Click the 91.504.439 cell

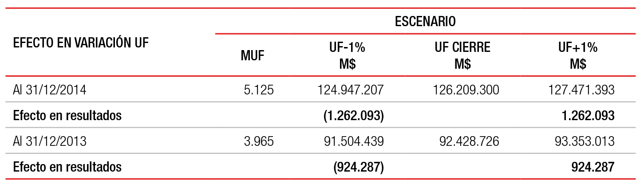[x=354, y=141]
